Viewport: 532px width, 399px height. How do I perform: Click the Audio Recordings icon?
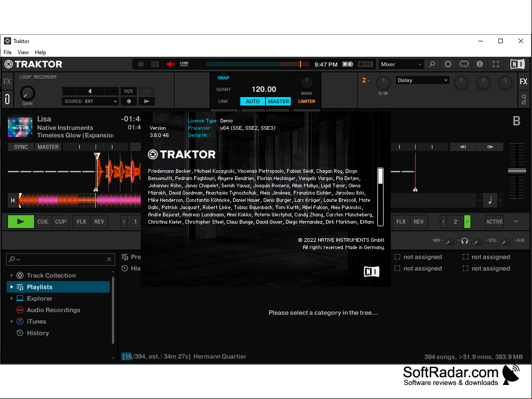point(20,310)
